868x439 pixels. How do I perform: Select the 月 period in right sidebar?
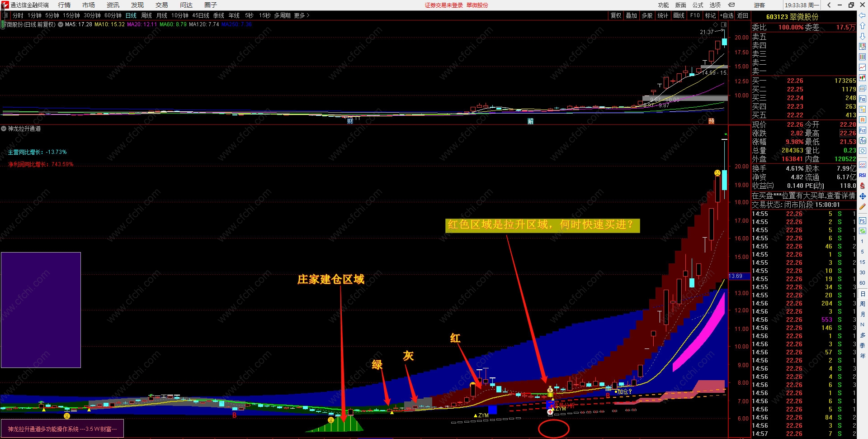pyautogui.click(x=863, y=314)
